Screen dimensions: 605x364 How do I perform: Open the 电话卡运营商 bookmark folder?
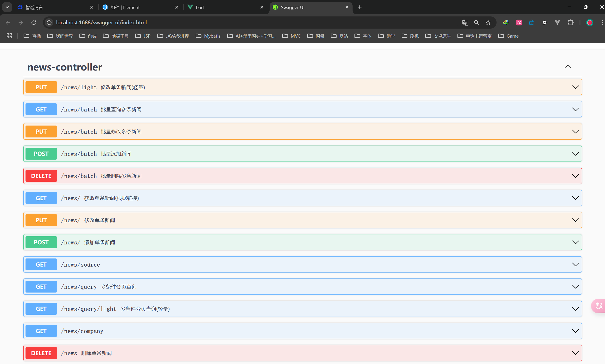click(x=474, y=36)
